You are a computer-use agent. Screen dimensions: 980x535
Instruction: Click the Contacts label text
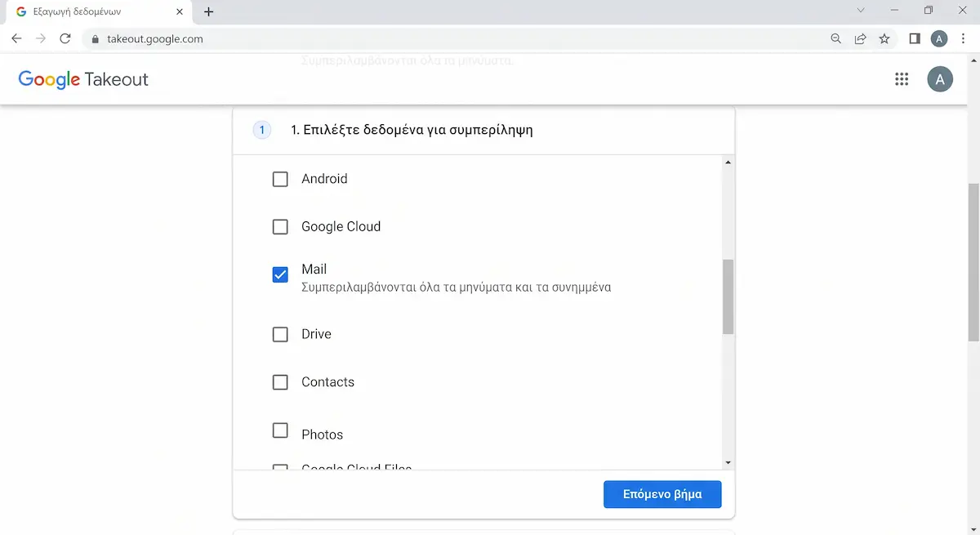tap(327, 381)
